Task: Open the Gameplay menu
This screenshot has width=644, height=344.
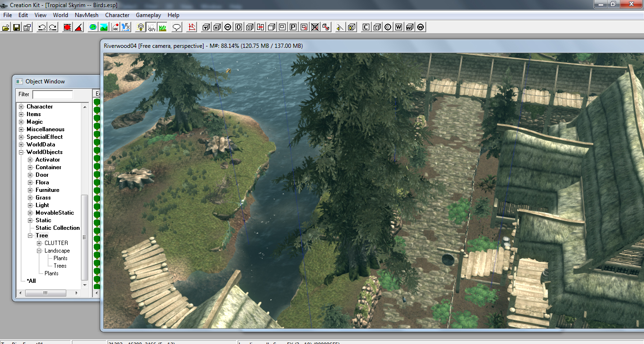Action: 149,15
